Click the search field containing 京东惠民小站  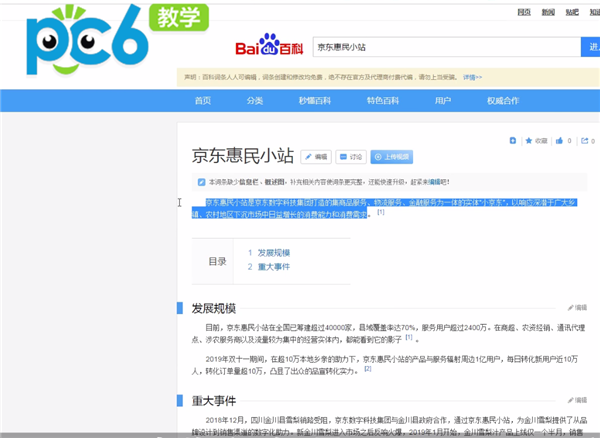point(447,47)
